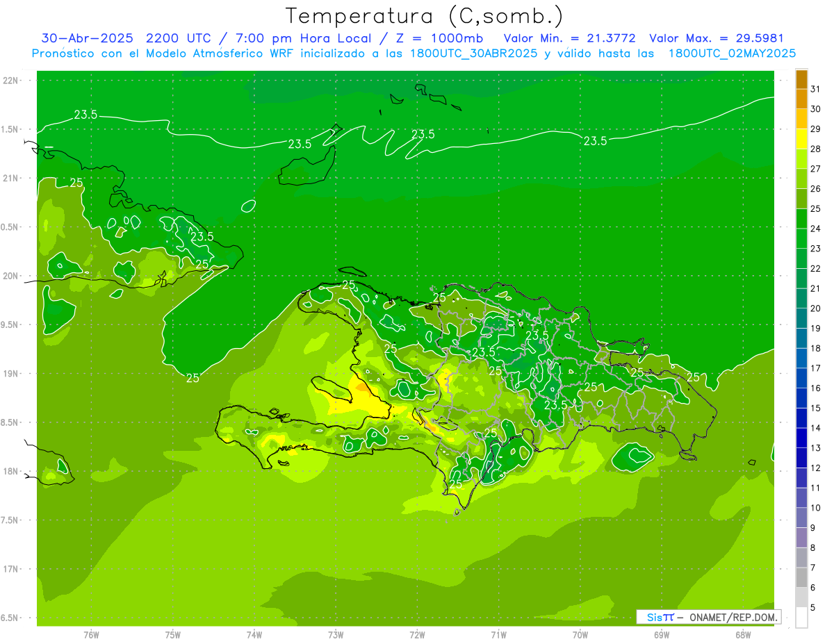Click the '21N' latitude axis label

(x=11, y=178)
